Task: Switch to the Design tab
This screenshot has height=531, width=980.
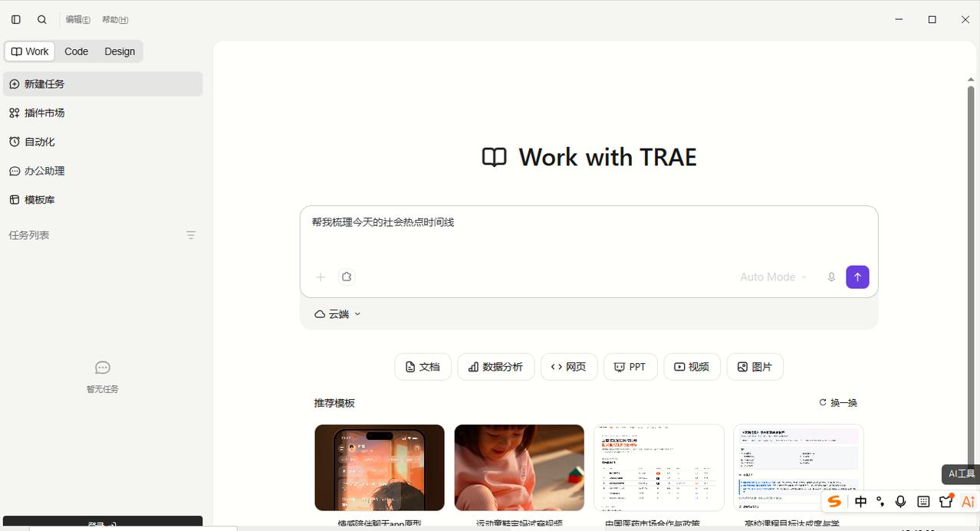Action: (x=120, y=51)
